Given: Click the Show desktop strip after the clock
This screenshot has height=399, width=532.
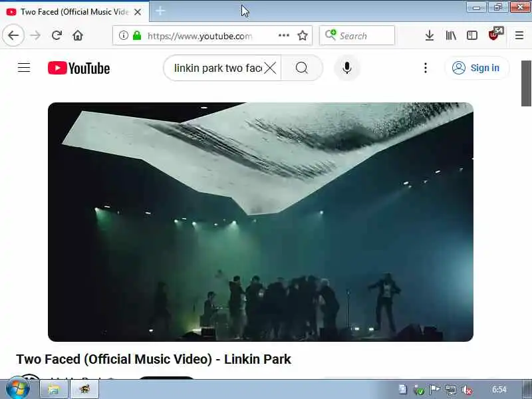Looking at the screenshot, I should 527,389.
